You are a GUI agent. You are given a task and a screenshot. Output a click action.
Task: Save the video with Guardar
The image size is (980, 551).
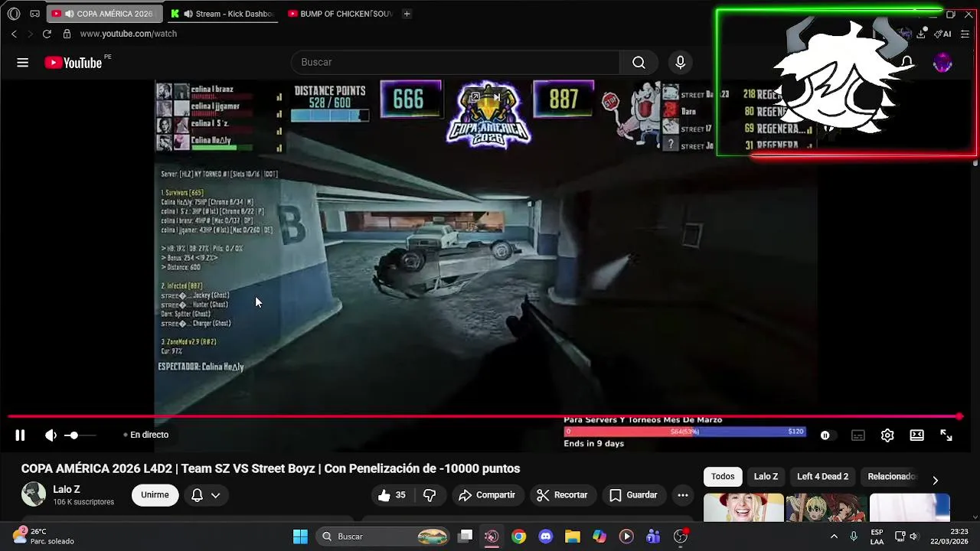coord(633,495)
